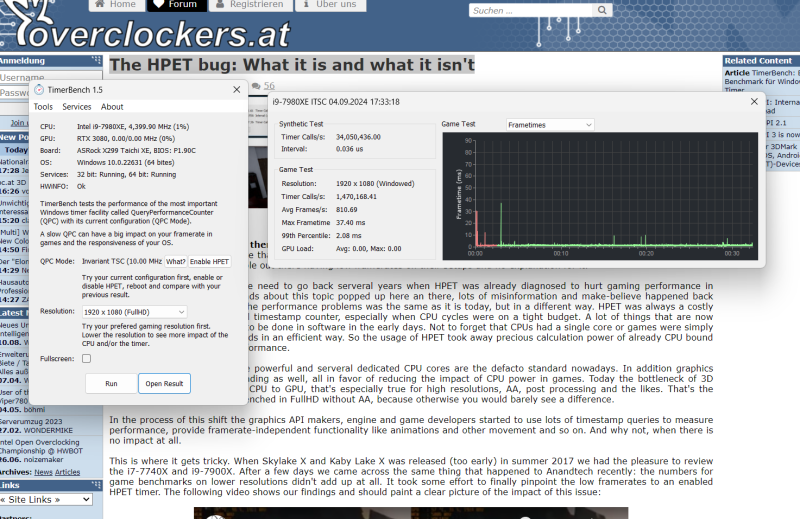Image resolution: width=800 pixels, height=519 pixels.
Task: Click the TimerBench stopwatch title bar icon
Action: pyautogui.click(x=39, y=90)
